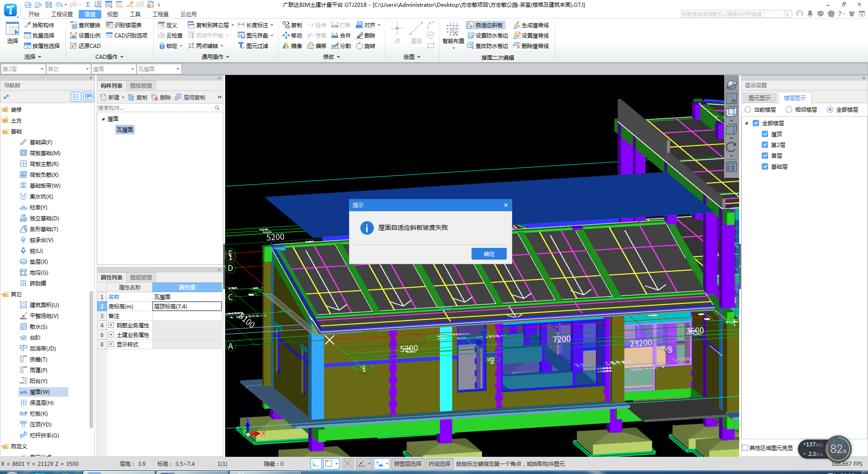Expand 钢筋业务属性 property group
Screen dimensions: 868x474
tap(111, 325)
